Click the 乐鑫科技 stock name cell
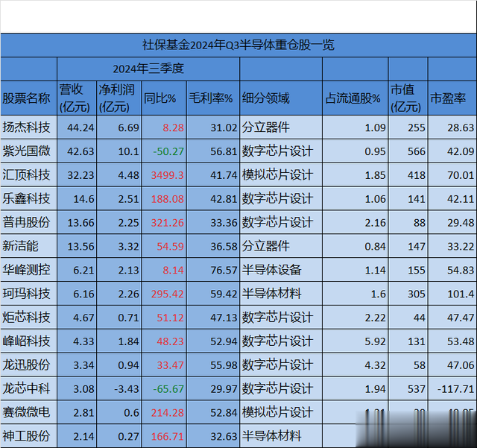The height and width of the screenshot is (448, 477). (x=27, y=199)
